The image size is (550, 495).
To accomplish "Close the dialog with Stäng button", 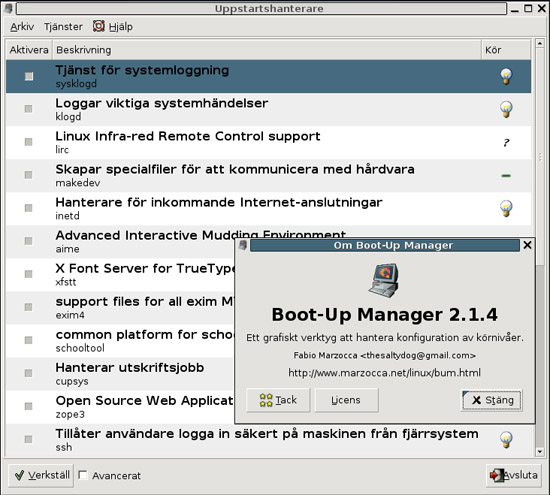I will (492, 400).
